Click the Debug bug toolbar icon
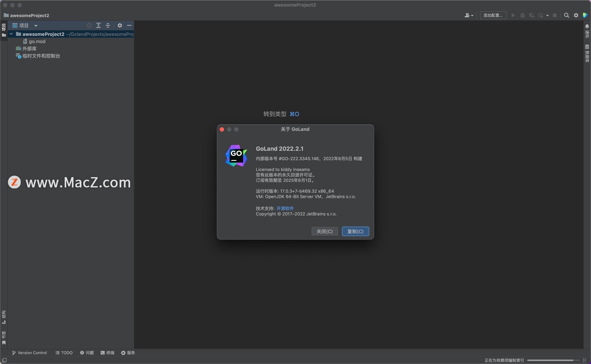Viewport: 591px width, 364px height. click(x=522, y=15)
